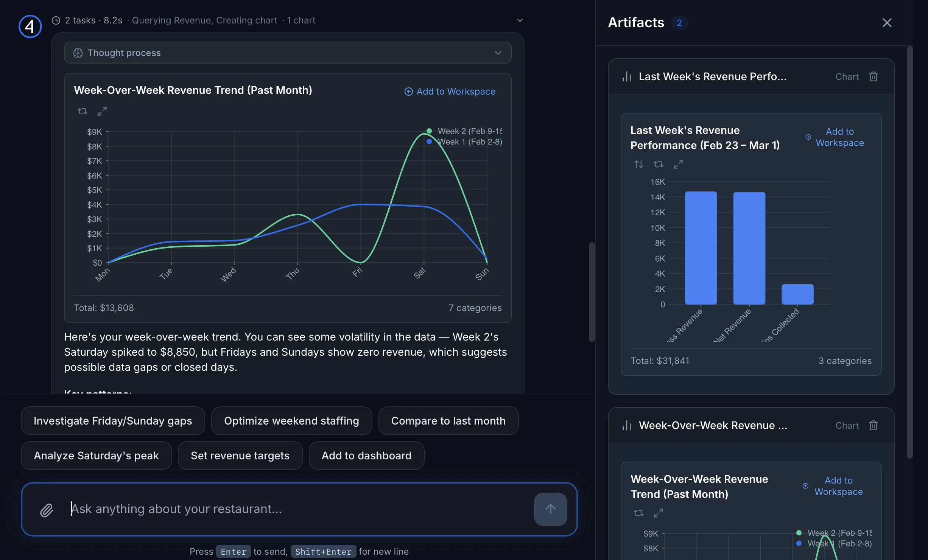Screen dimensions: 928x560
Task: Click the Net Revenue bar
Action: (x=749, y=248)
